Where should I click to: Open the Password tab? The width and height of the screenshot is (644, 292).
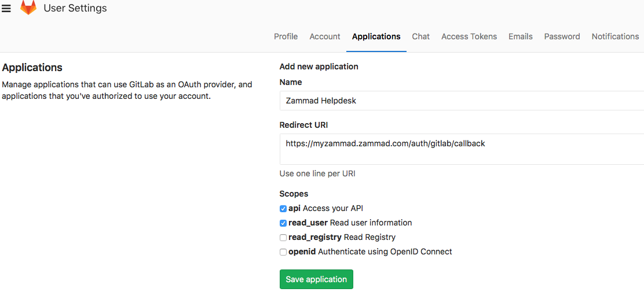[562, 36]
